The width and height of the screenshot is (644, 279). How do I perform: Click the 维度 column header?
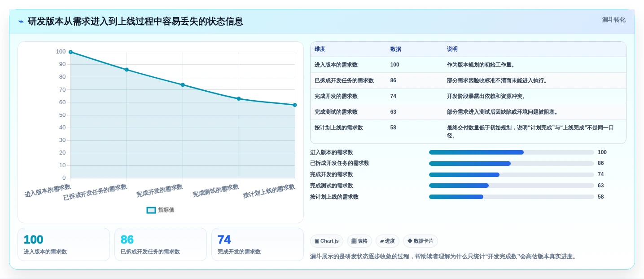(x=320, y=49)
